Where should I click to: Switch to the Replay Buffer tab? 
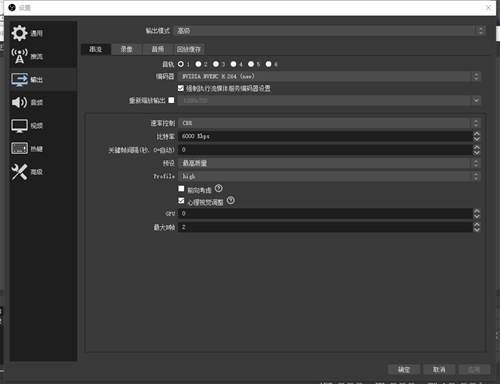tap(189, 49)
